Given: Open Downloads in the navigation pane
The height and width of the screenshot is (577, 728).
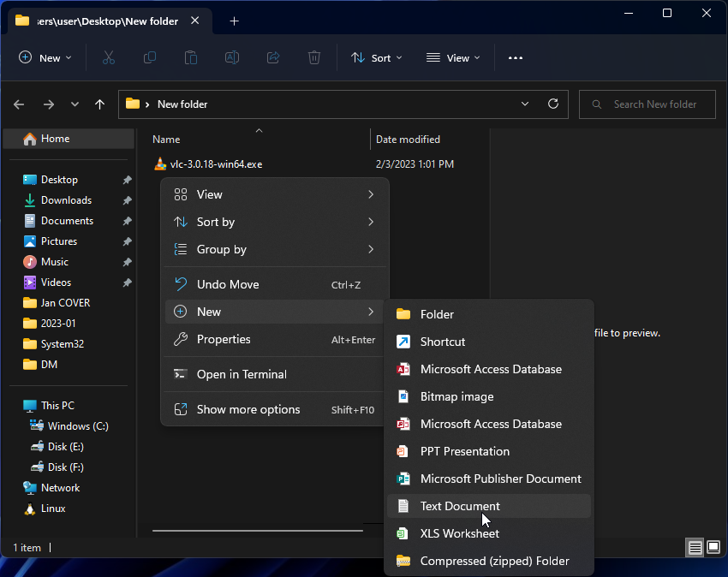Looking at the screenshot, I should (66, 199).
